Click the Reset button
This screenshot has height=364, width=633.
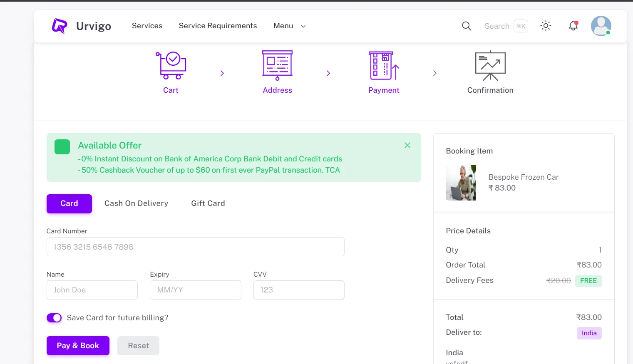point(138,346)
